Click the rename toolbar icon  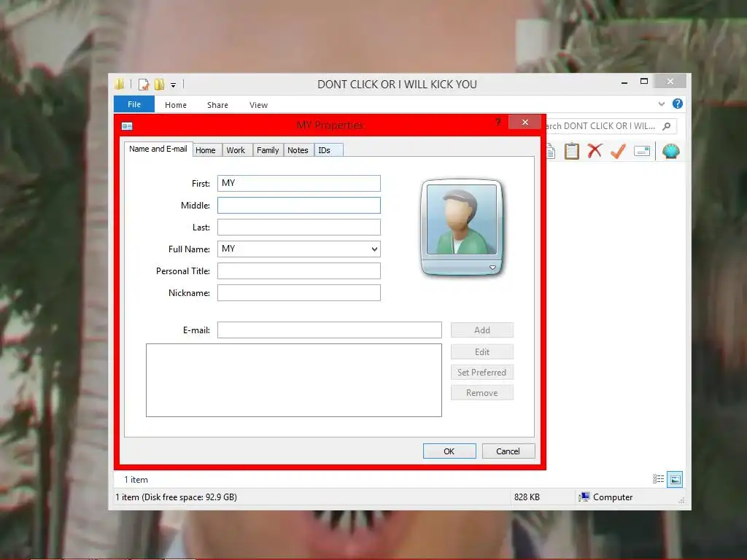(x=642, y=152)
